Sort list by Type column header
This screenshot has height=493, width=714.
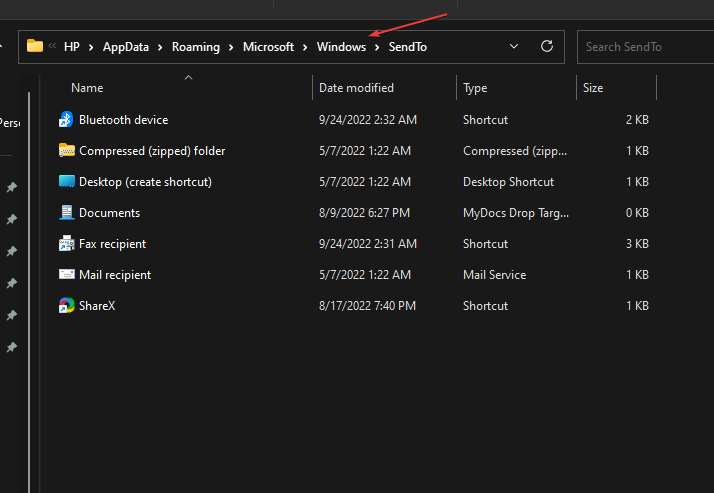coord(475,88)
